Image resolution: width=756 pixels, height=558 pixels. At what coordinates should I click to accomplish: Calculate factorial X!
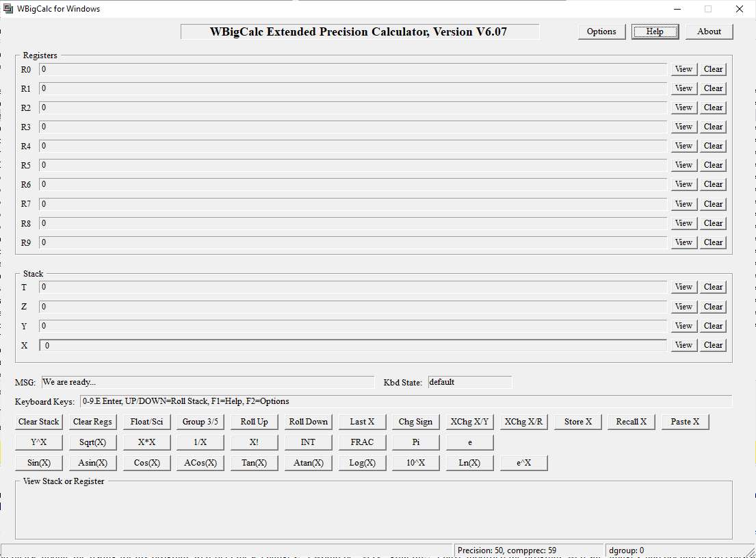click(254, 442)
